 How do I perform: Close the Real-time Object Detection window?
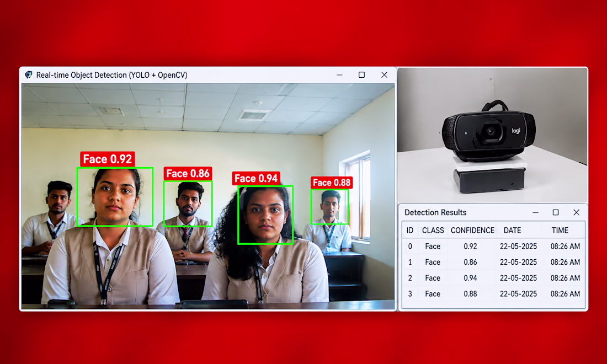point(384,74)
